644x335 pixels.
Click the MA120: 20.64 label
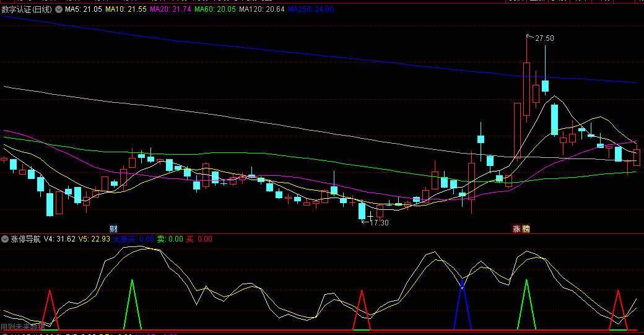click(261, 9)
